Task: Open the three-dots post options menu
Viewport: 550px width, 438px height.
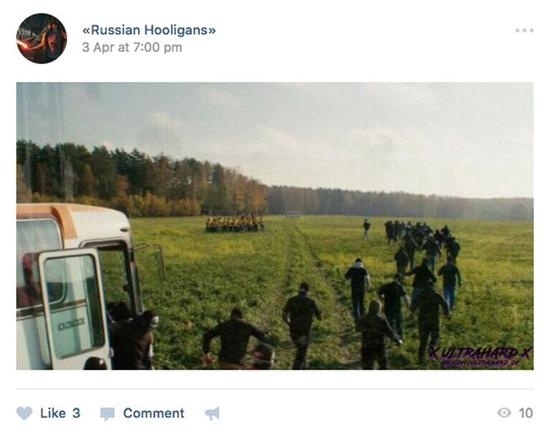Action: point(524,31)
